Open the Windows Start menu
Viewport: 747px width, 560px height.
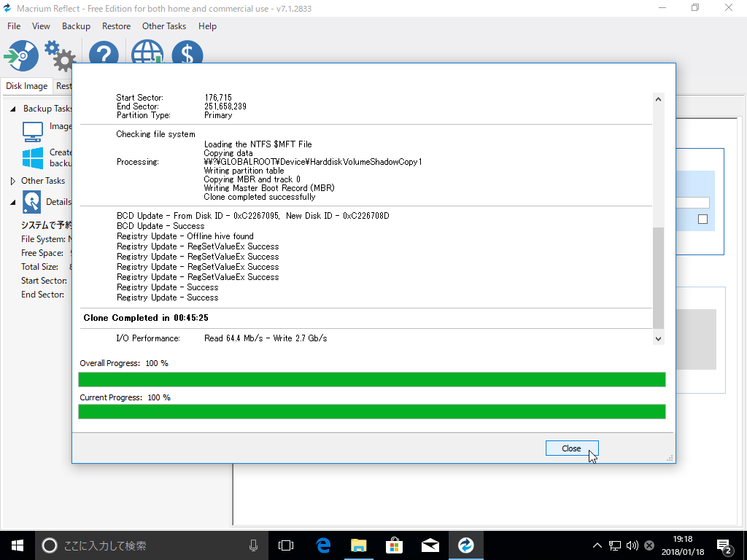(x=18, y=545)
